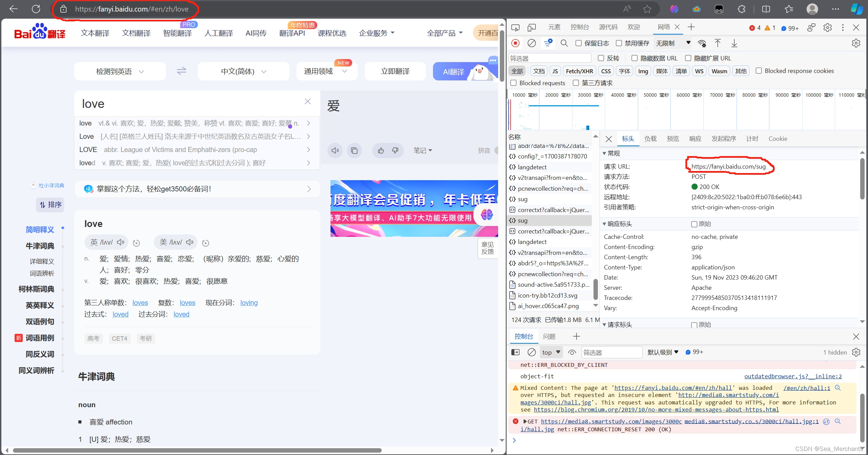868x455 pixels.
Task: Swap source and target languages
Action: point(182,71)
